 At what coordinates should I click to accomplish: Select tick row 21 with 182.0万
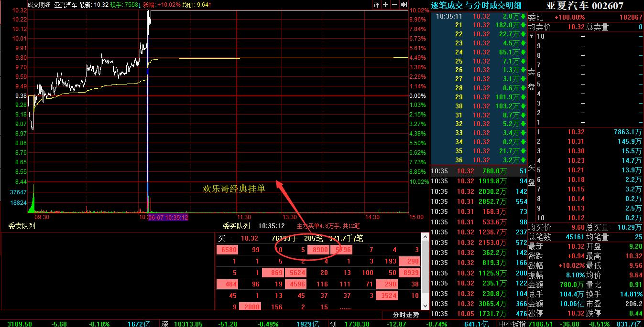[x=479, y=25]
